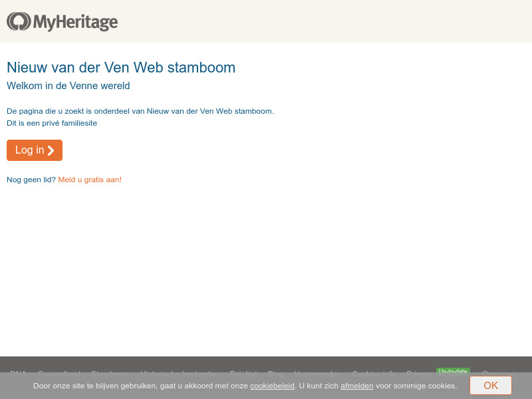Screen dimensions: 532x399
Task: Open the Blog footer link
Action: [275, 374]
